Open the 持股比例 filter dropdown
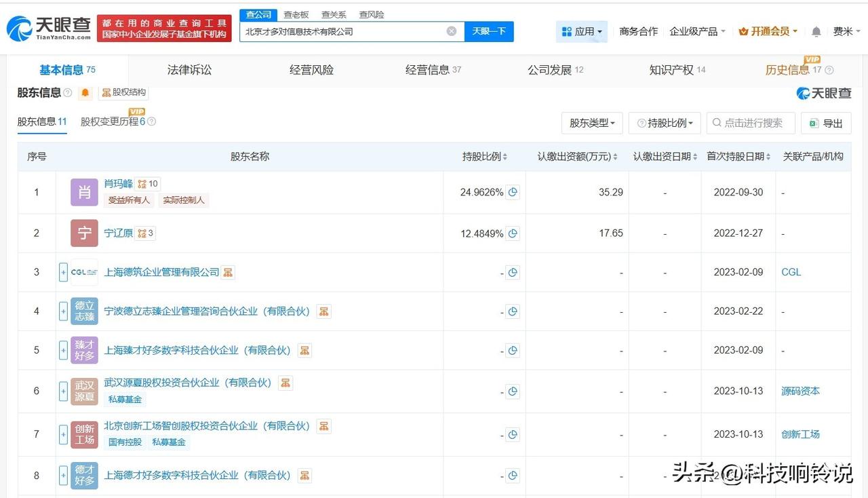The image size is (868, 498). 665,123
